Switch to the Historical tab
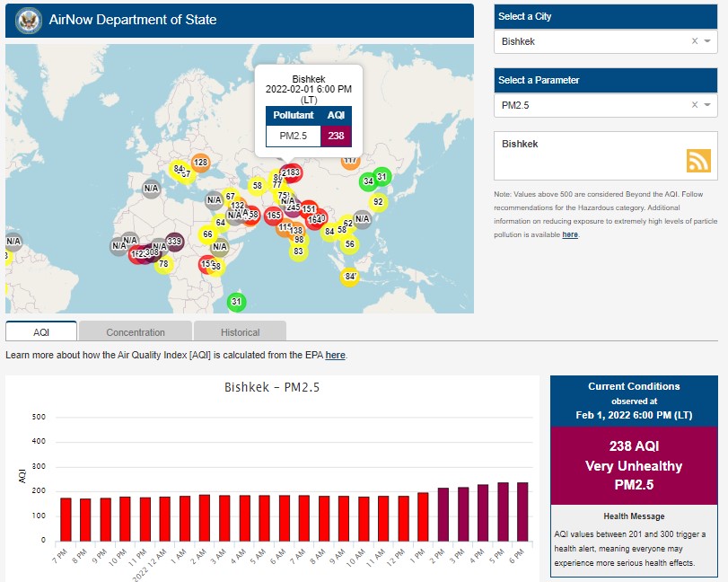Screen dimensions: 728x582 coord(240,332)
